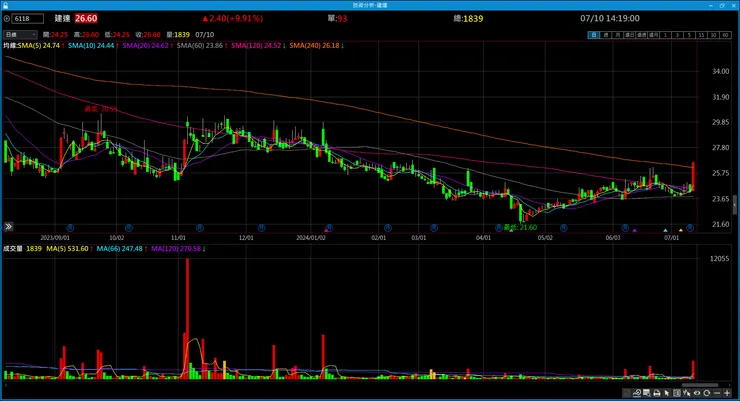Click the MA(66) 247.48 volume label
Viewport: 740px width, 401px height.
121,249
